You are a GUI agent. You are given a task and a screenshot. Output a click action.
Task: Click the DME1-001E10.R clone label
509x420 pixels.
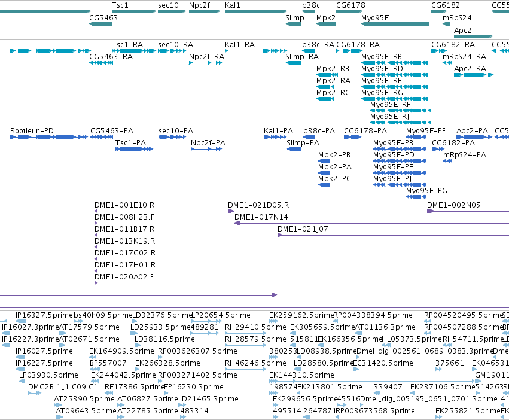click(x=124, y=205)
